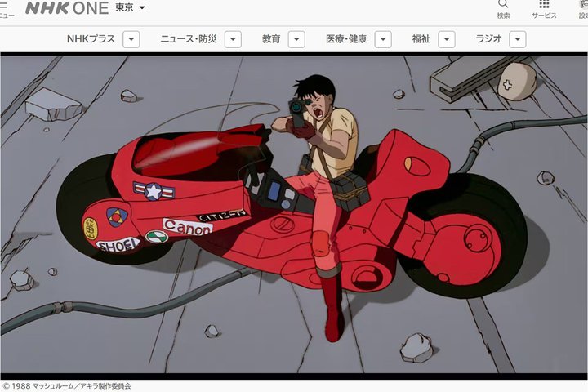
Task: Go to the ニュース・防災 menu link
Action: click(x=189, y=39)
